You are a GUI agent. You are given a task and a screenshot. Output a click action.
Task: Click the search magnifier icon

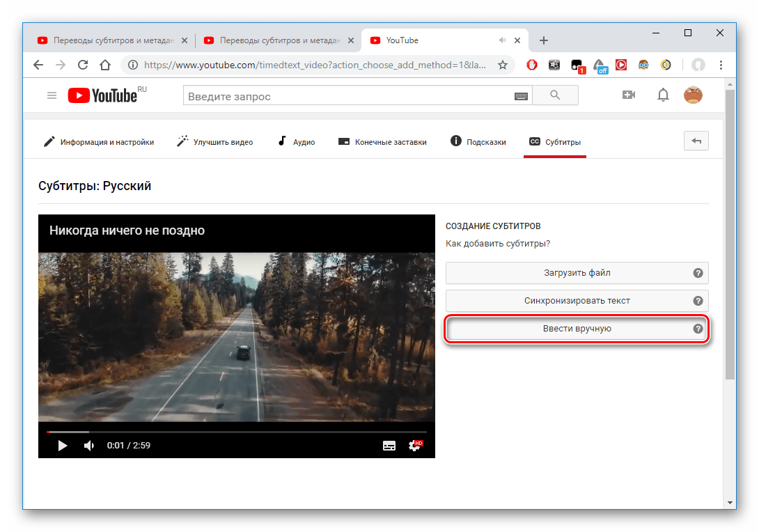tap(555, 95)
